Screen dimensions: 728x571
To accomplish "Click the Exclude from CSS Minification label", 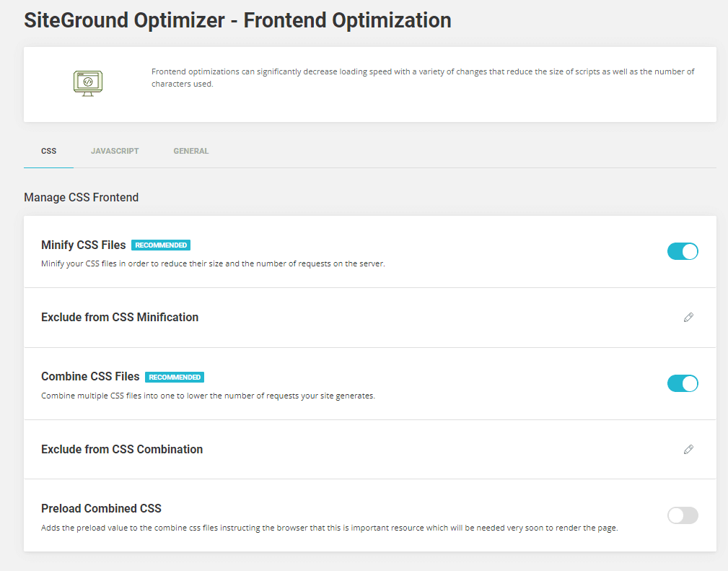I will point(120,317).
